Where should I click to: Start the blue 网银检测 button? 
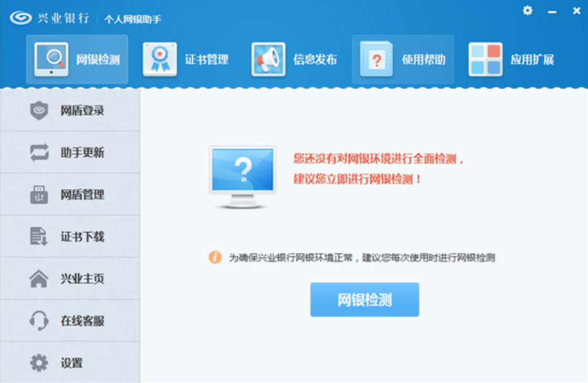click(x=364, y=300)
